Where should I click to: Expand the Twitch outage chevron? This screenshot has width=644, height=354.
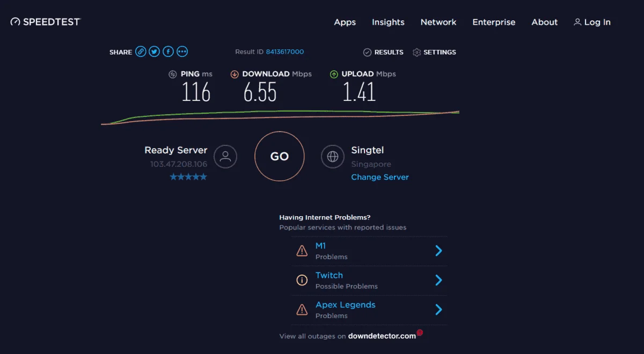tap(438, 280)
